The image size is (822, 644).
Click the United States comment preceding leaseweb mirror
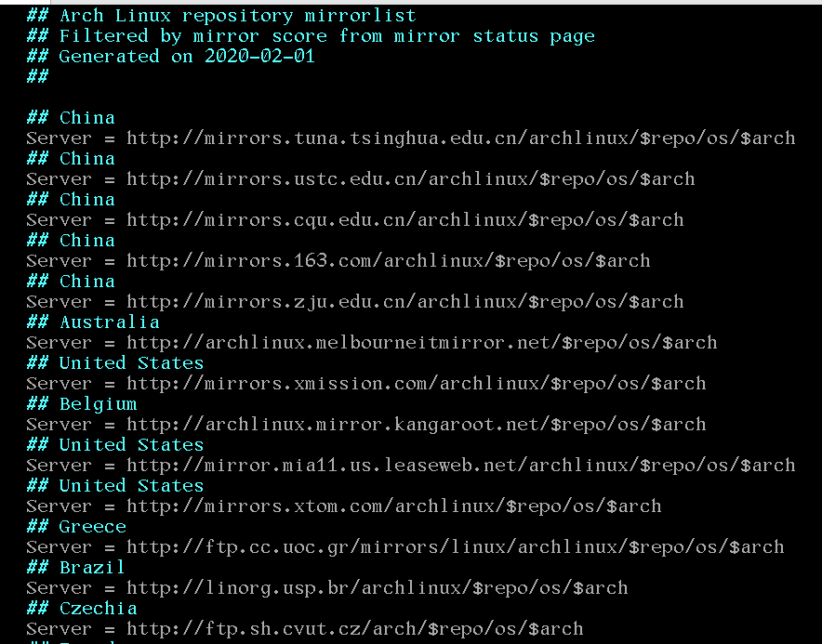click(114, 445)
